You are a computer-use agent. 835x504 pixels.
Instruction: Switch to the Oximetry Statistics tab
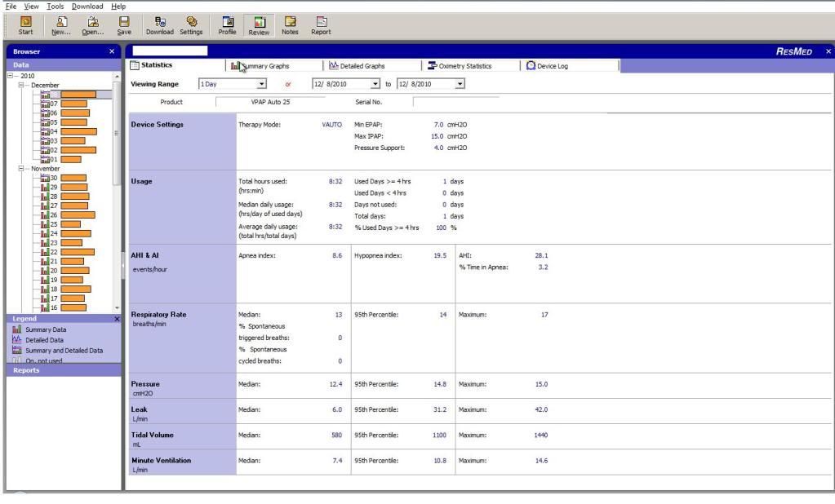coord(471,66)
